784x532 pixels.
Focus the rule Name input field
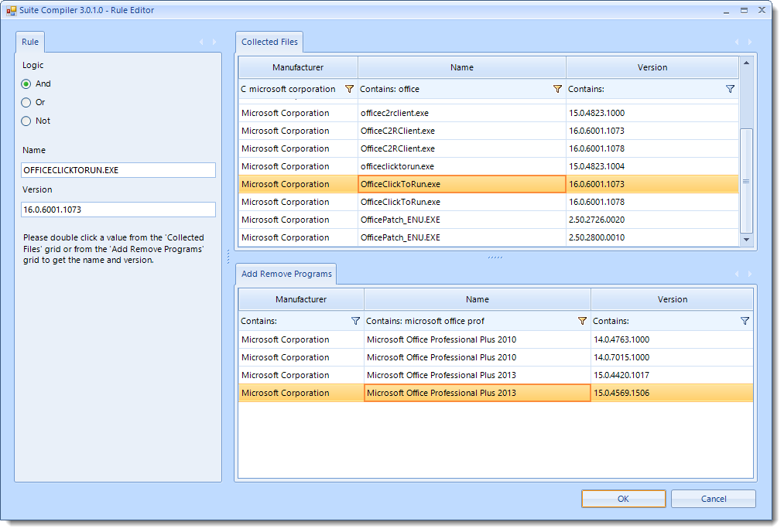pyautogui.click(x=118, y=170)
